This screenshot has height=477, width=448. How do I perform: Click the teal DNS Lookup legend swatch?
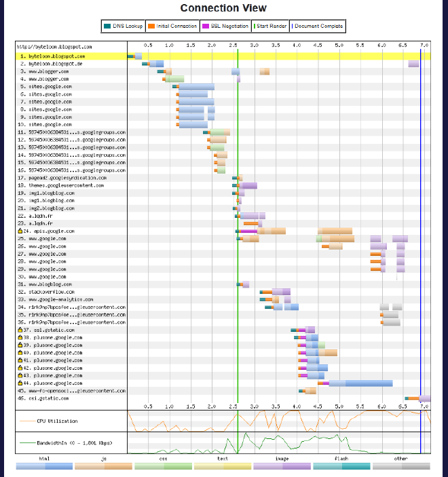pos(107,26)
